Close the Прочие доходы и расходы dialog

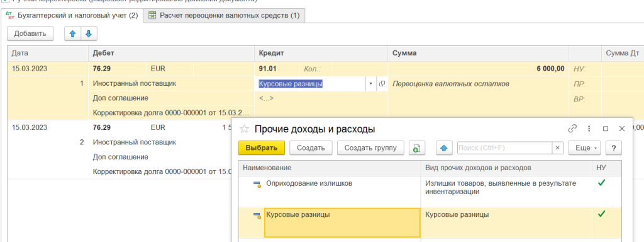click(622, 129)
